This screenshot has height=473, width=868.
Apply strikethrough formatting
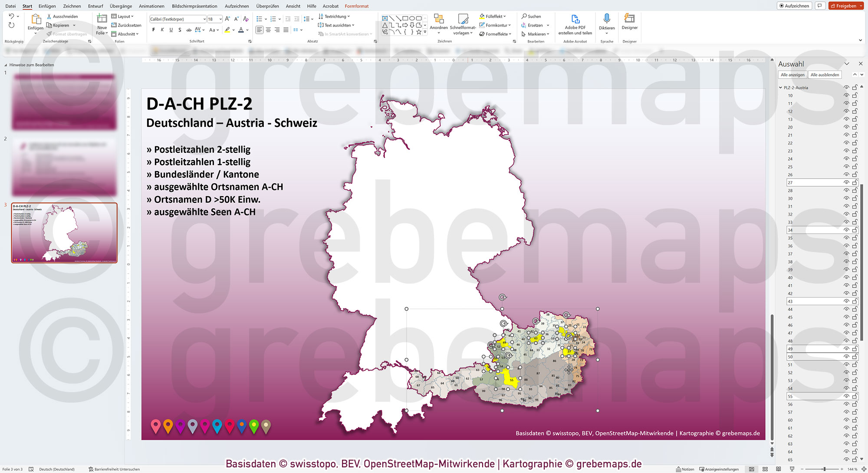point(189,30)
